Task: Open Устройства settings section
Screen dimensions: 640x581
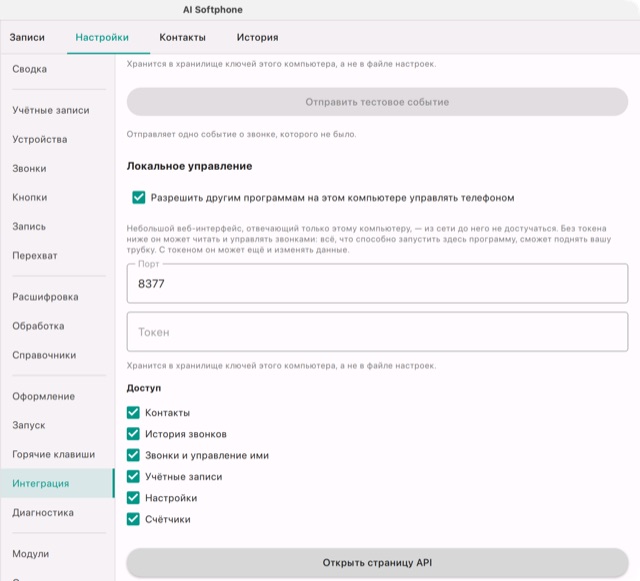Action: 40,139
